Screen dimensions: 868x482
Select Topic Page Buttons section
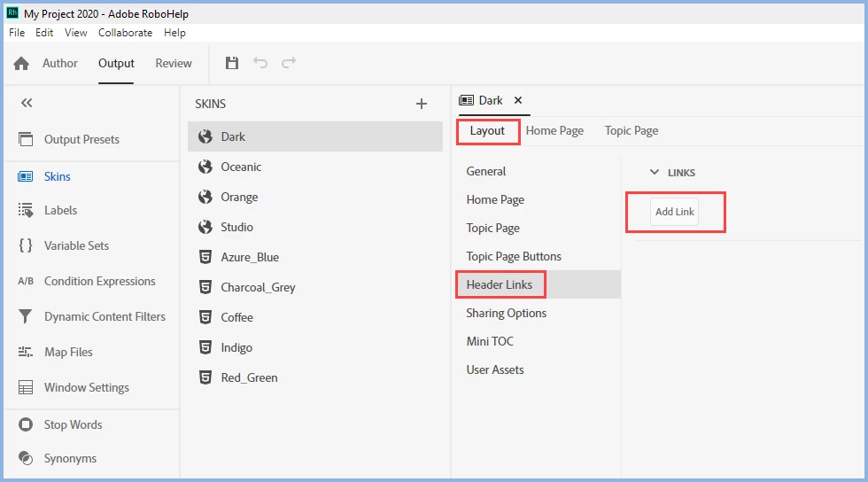coord(514,256)
